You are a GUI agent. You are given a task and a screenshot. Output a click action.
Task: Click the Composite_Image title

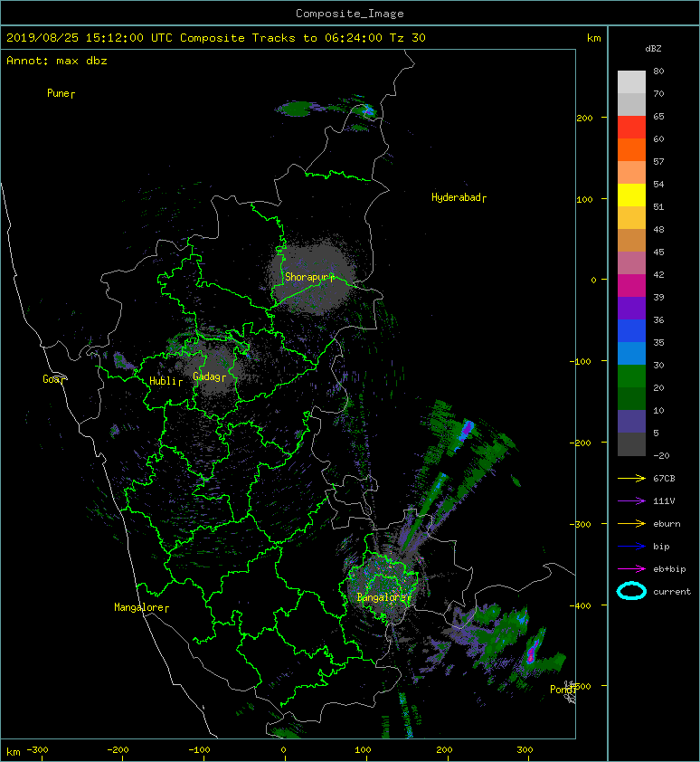click(x=350, y=14)
